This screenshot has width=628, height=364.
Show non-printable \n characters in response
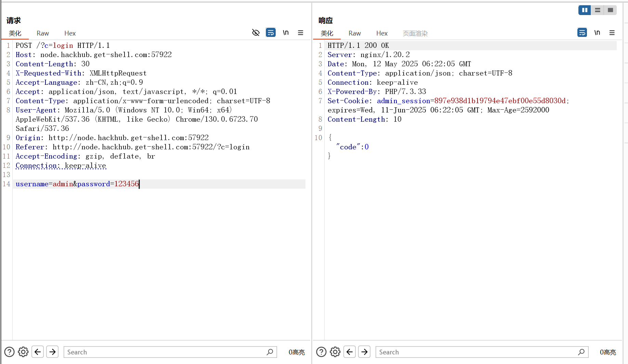(597, 33)
